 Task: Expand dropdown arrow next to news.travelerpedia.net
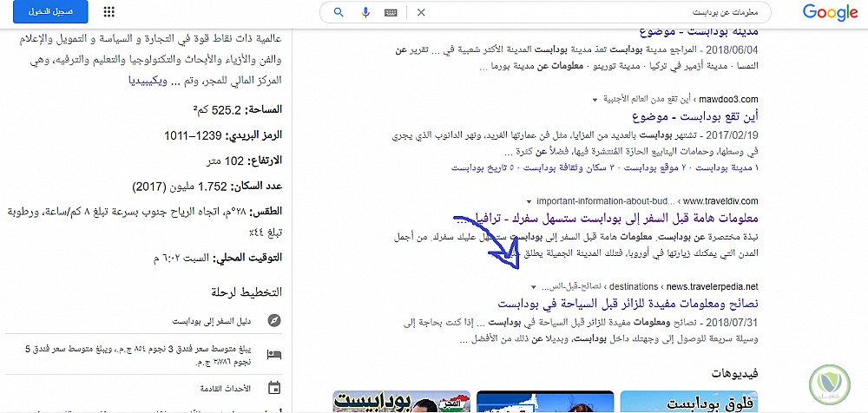(533, 287)
